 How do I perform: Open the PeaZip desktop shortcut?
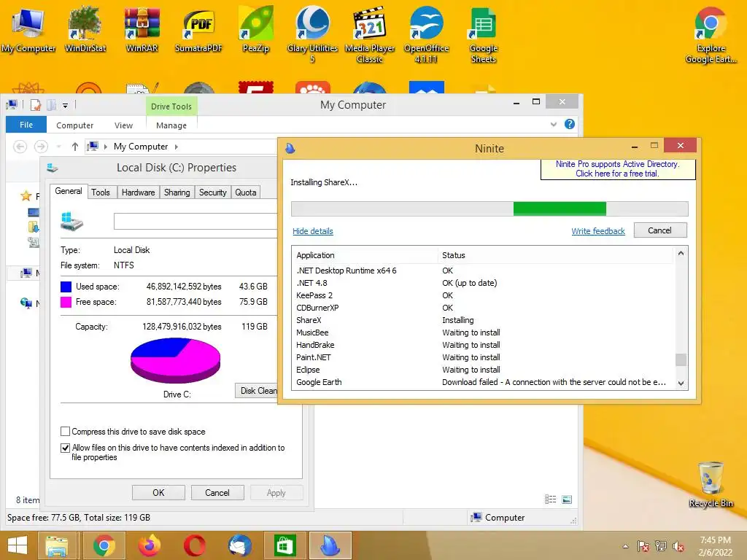pyautogui.click(x=256, y=29)
